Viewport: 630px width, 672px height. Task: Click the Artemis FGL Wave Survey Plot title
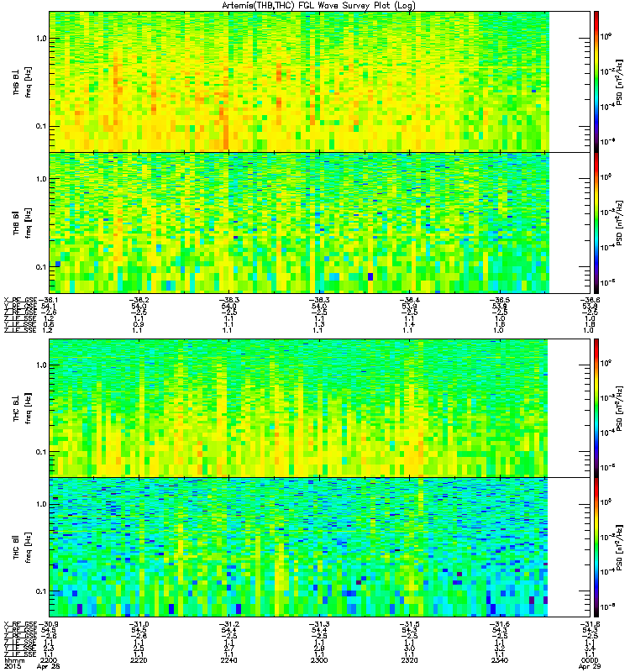318,6
